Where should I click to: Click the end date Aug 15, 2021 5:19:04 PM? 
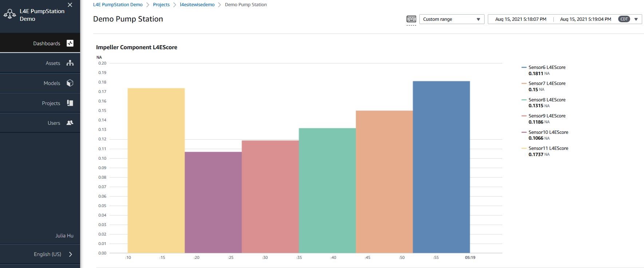click(x=585, y=19)
